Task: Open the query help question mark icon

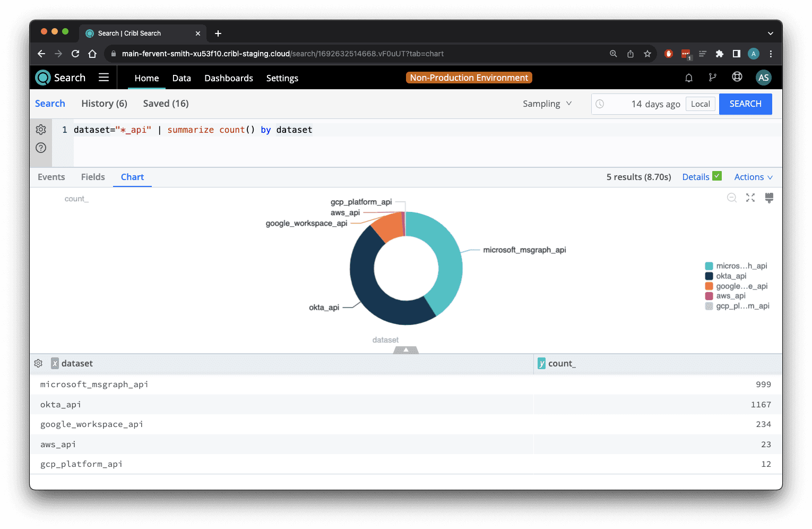Action: tap(41, 148)
